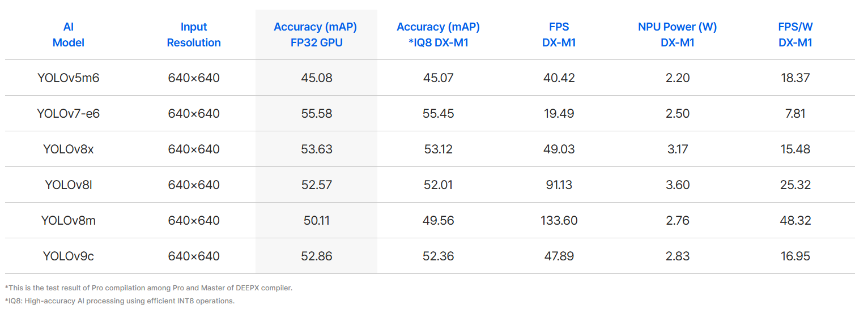Screen dimensions: 868x313
Task: Click the Input Resolution column header
Action: (194, 35)
